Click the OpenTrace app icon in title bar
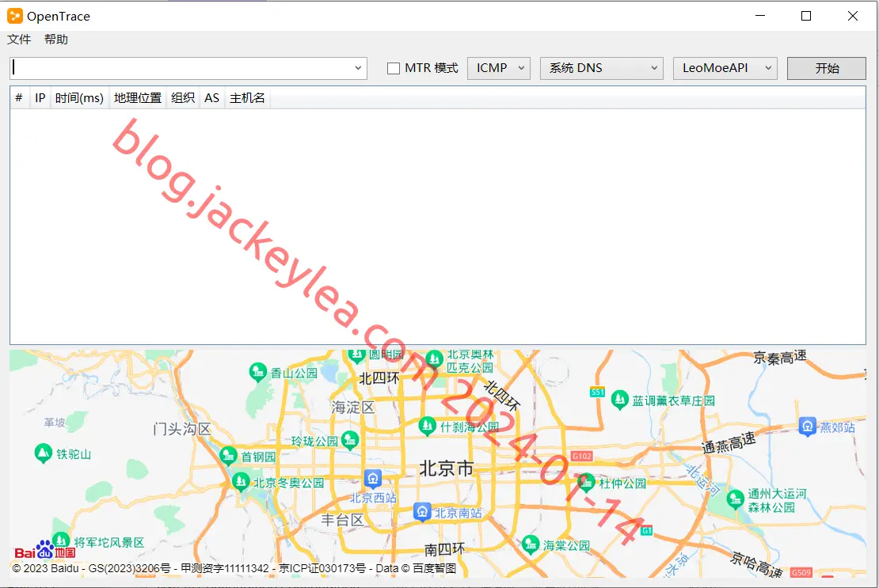This screenshot has width=879, height=588. (x=14, y=17)
